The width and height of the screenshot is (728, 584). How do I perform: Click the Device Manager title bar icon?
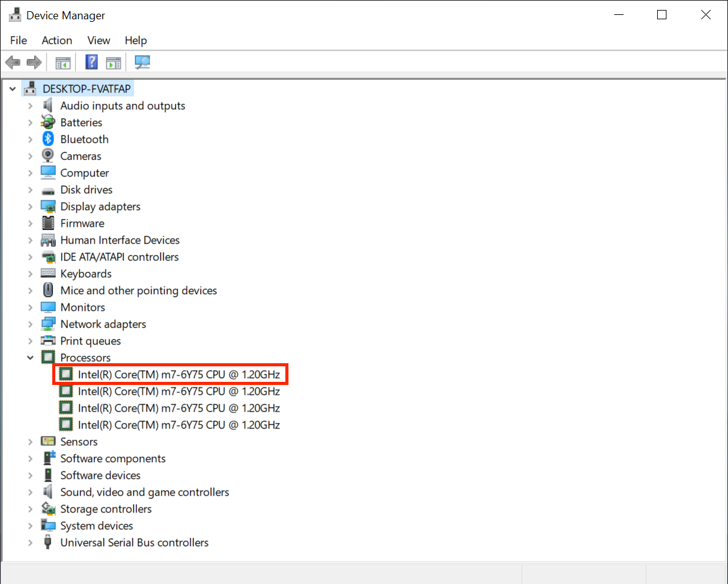[x=15, y=15]
